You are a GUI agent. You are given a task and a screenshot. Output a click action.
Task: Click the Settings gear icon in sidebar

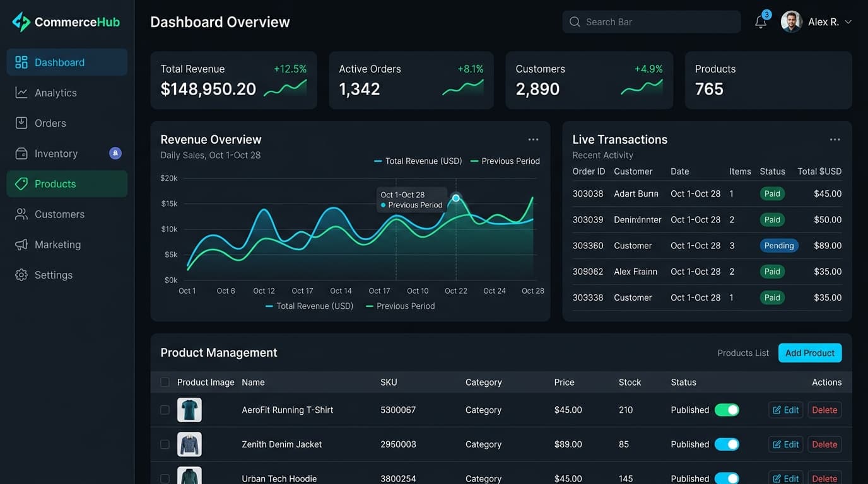coord(21,275)
